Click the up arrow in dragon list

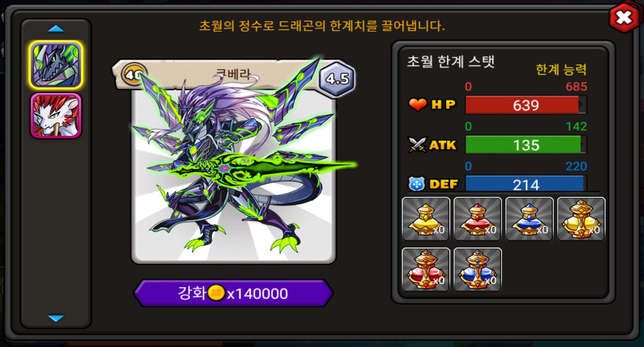click(x=56, y=28)
